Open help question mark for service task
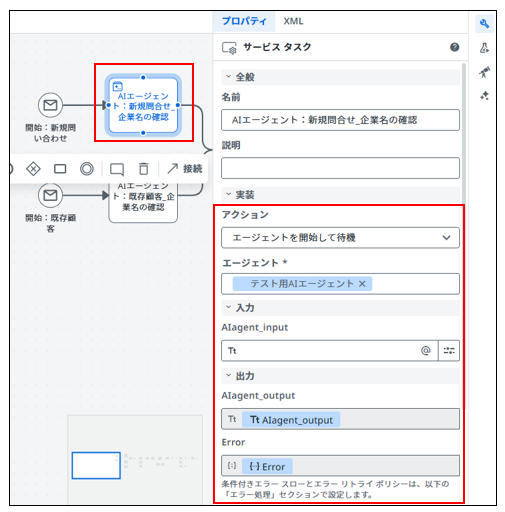 point(454,47)
